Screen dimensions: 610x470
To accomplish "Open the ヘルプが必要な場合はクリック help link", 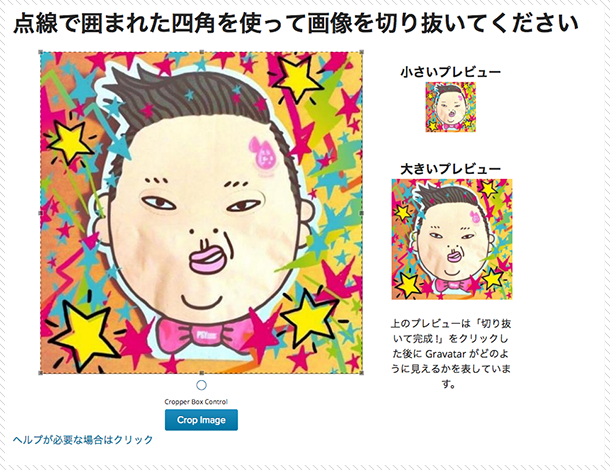I will [83, 440].
